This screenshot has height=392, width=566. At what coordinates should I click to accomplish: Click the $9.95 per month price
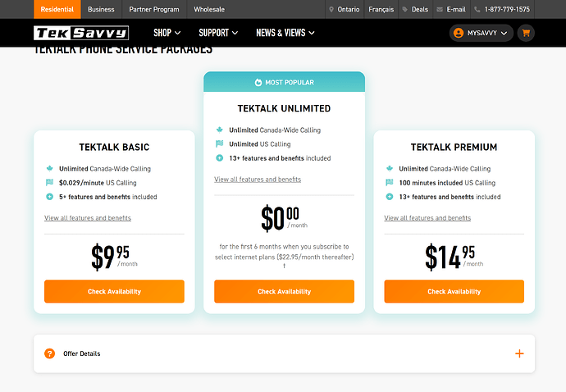pyautogui.click(x=114, y=257)
